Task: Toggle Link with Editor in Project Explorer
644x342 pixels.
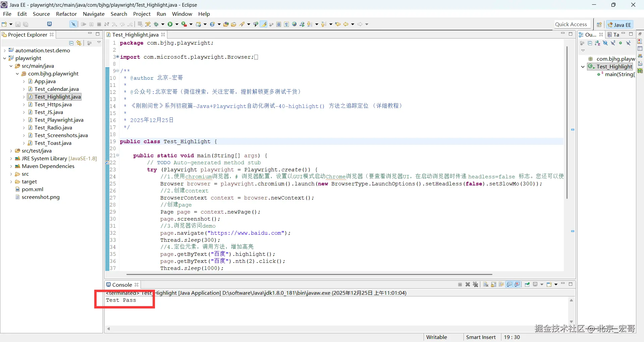Action: tap(79, 43)
